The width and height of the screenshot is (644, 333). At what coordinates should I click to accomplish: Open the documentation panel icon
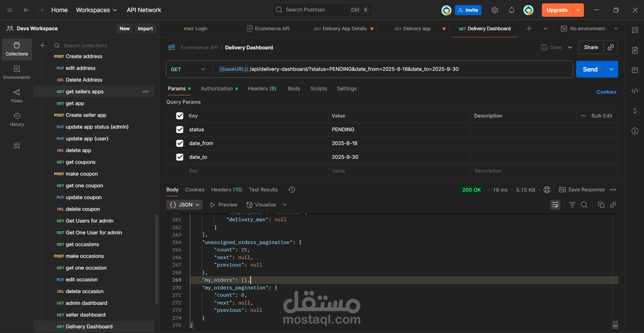point(635,50)
